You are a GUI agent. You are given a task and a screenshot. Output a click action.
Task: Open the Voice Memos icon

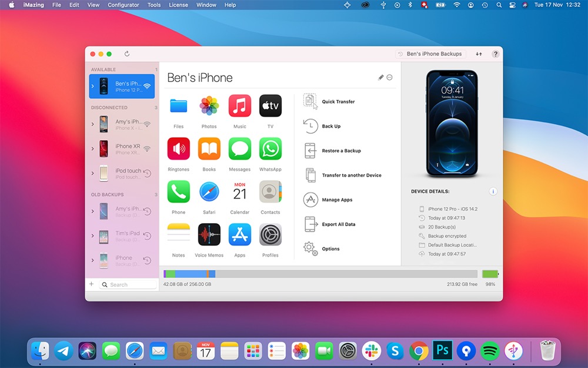click(x=209, y=234)
